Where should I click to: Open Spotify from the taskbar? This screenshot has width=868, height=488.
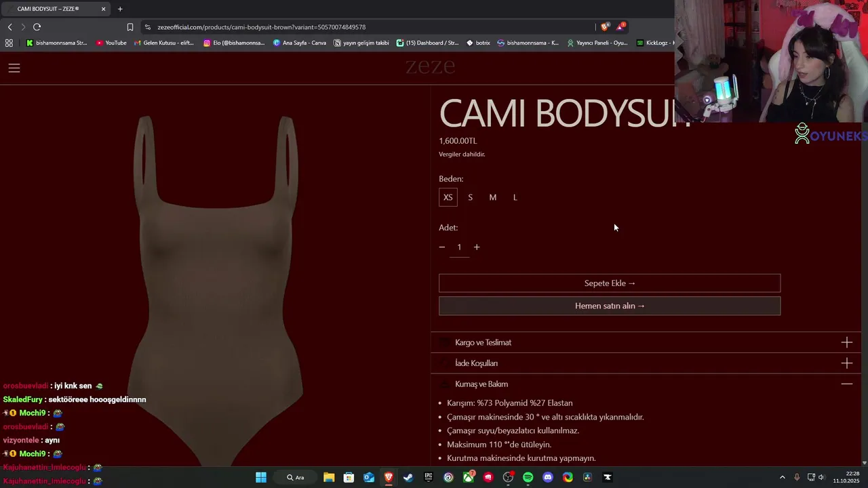528,477
